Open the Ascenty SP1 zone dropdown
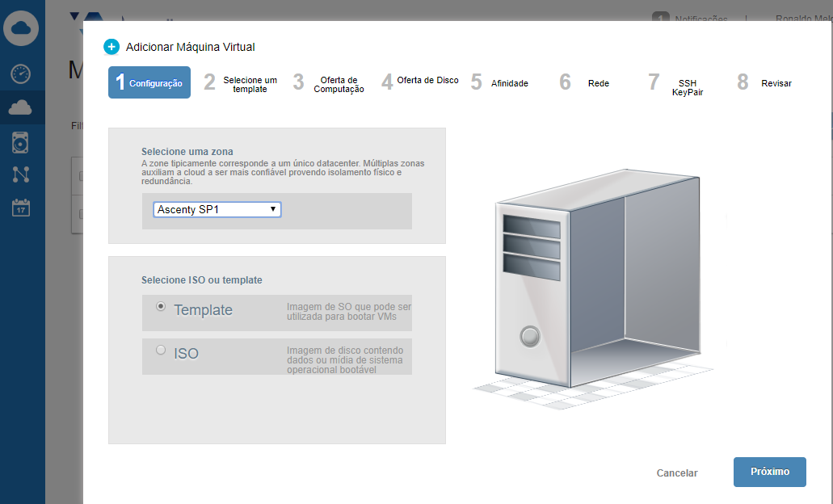Screen dimensions: 833x504 (x=217, y=209)
